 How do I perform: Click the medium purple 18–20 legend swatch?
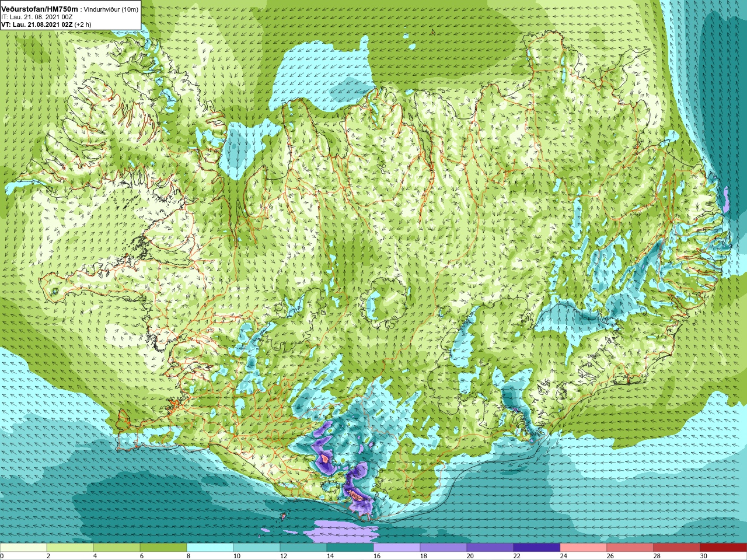click(x=444, y=547)
